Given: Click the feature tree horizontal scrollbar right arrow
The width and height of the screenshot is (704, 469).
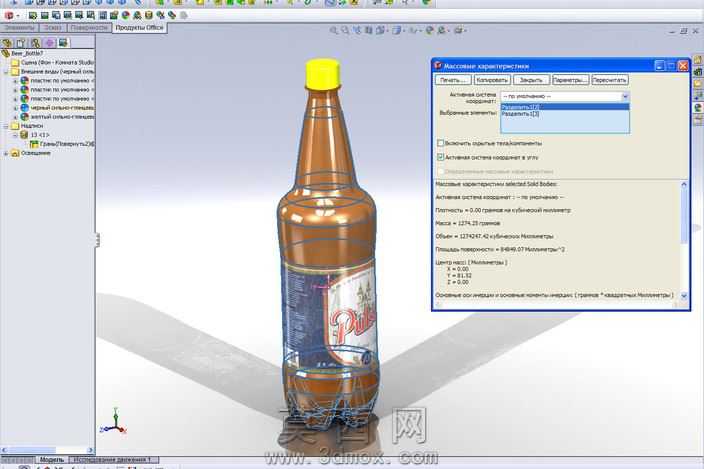Looking at the screenshot, I should click(x=90, y=450).
